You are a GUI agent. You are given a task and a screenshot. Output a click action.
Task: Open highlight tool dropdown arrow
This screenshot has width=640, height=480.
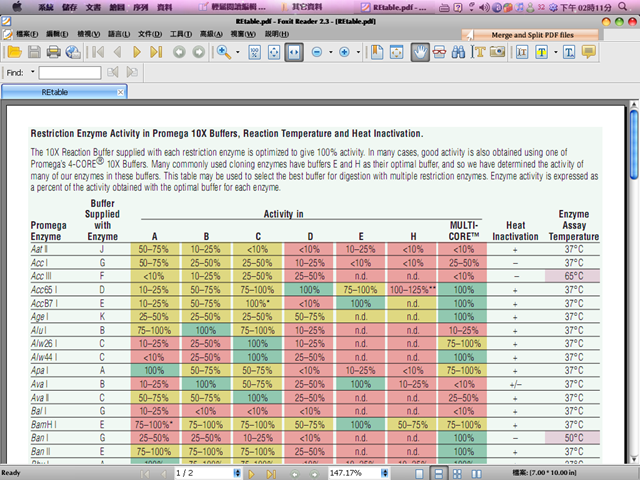coord(556,52)
